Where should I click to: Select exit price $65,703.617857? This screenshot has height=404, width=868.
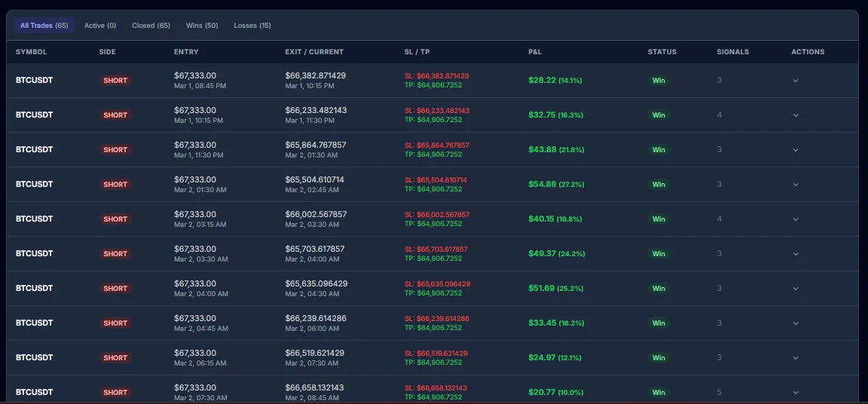(315, 249)
